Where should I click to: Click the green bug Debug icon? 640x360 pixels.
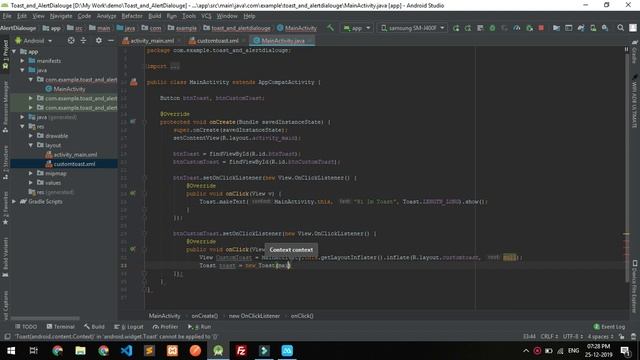coord(492,28)
